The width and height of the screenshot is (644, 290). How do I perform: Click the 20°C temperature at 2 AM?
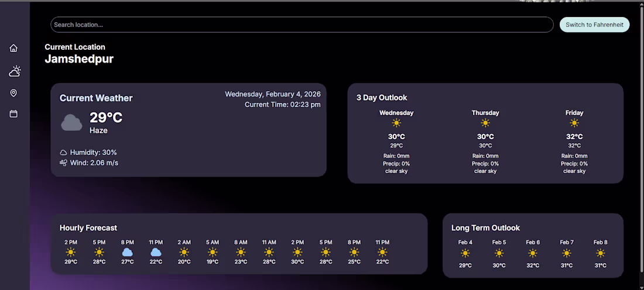pyautogui.click(x=184, y=262)
